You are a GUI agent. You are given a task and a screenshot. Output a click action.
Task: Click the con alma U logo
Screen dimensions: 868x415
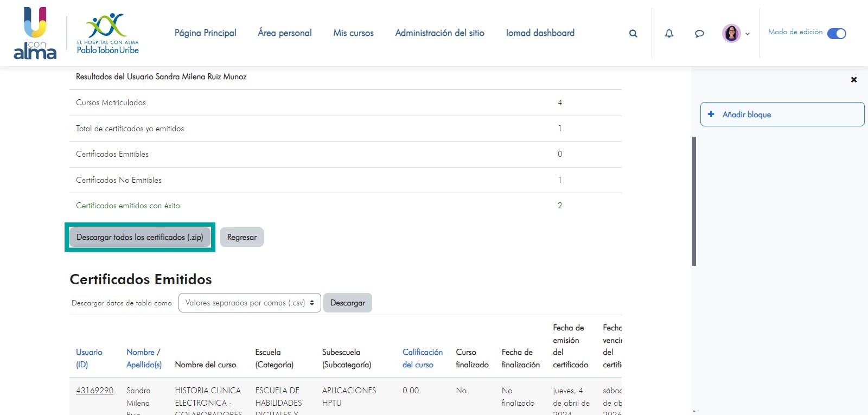point(35,33)
